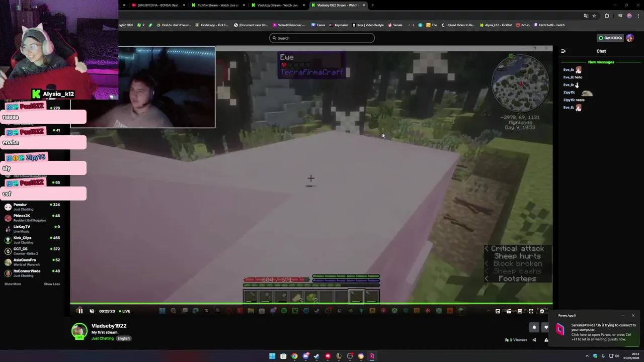Click the Vladseby1922 channel name
Viewport: 644px width, 362px height.
coord(109,326)
